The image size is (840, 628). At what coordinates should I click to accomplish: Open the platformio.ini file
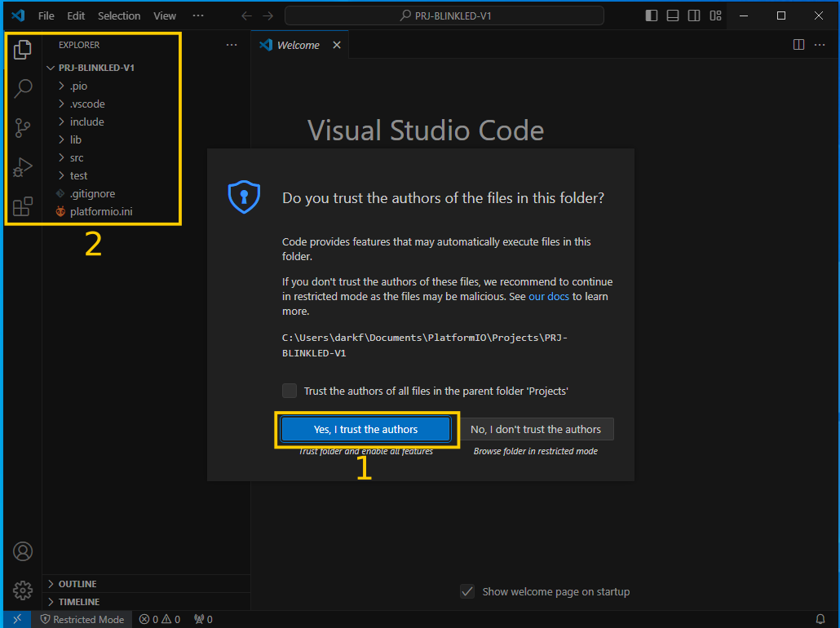coord(100,212)
